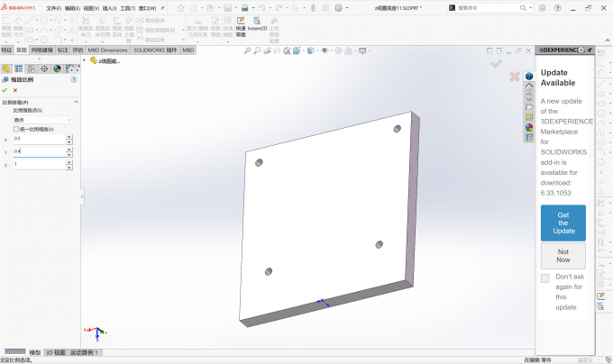This screenshot has height=364, width=613.
Task: Click the 3DEXPERIENCE panel settings gear
Action: click(581, 50)
